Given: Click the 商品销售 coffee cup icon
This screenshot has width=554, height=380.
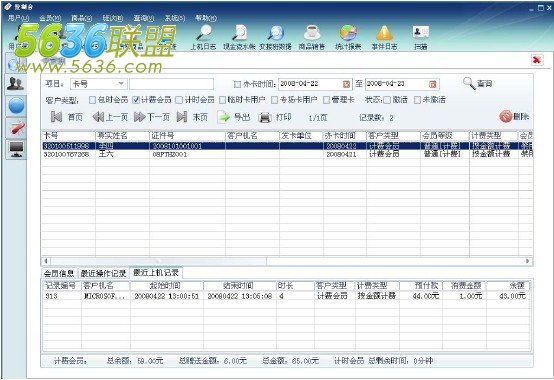Looking at the screenshot, I should [311, 32].
